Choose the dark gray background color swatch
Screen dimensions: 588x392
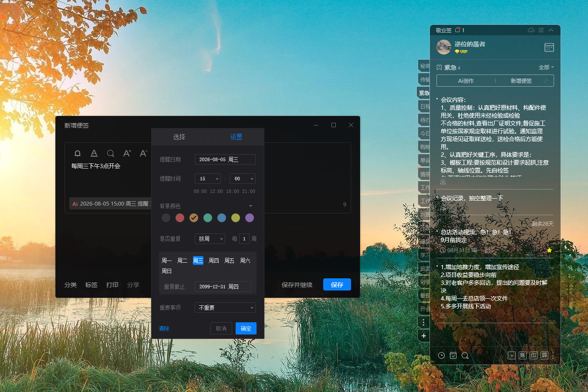point(166,218)
